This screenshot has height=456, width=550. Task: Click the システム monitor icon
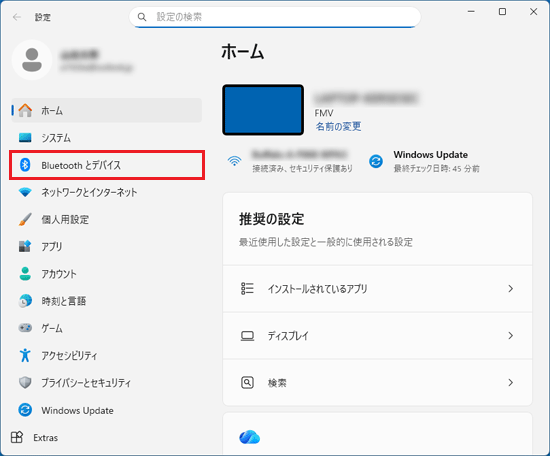(x=25, y=138)
